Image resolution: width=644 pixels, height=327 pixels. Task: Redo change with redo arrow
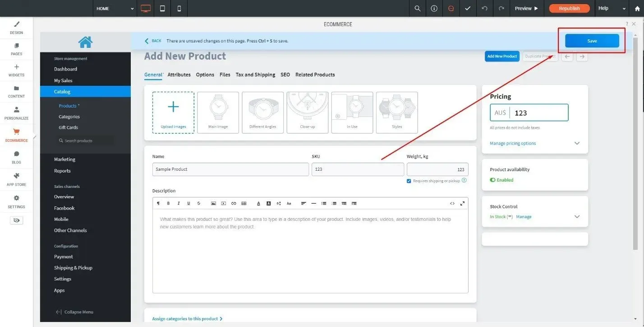(x=501, y=8)
